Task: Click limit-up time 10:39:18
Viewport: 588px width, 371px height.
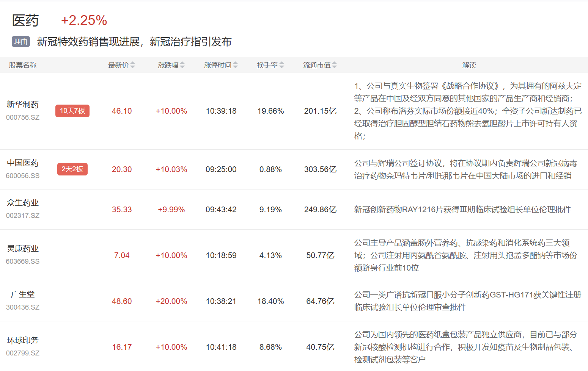Action: [x=221, y=111]
